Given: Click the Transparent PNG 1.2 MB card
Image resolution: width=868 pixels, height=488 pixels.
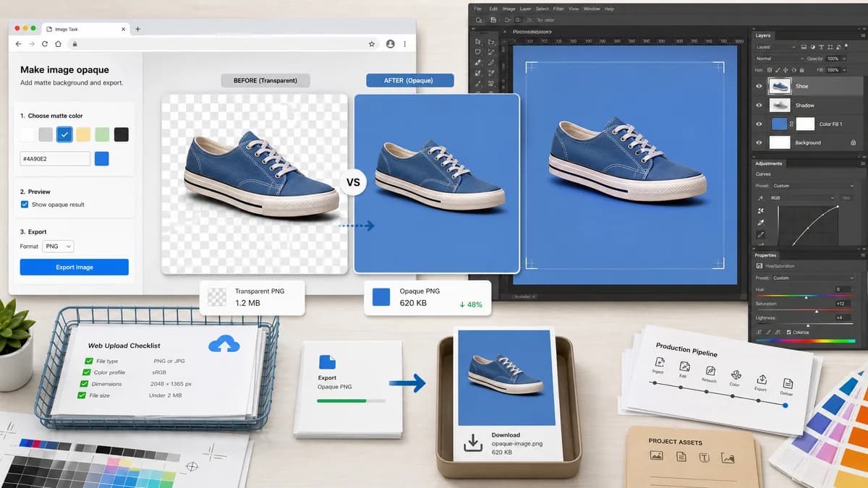Looking at the screenshot, I should coord(252,297).
